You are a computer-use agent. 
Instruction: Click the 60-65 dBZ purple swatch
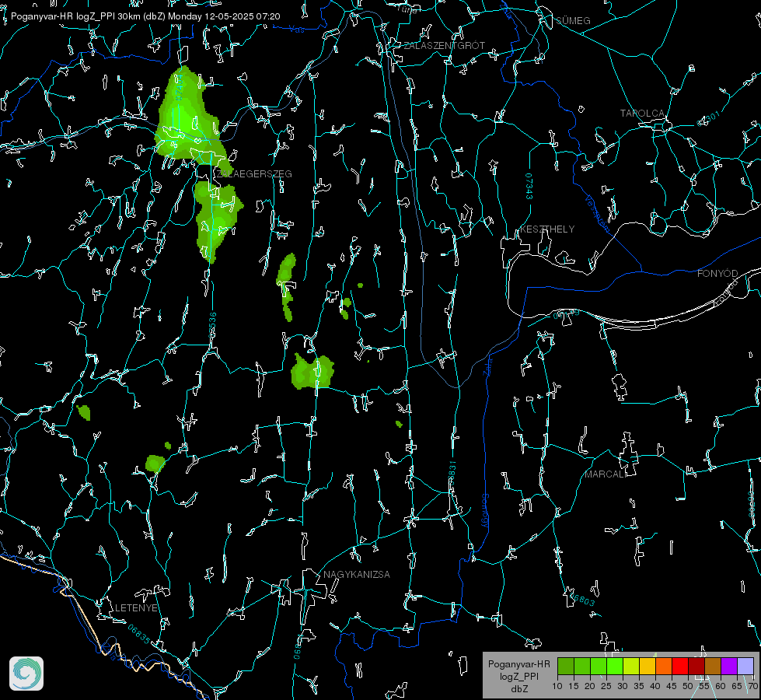click(729, 666)
